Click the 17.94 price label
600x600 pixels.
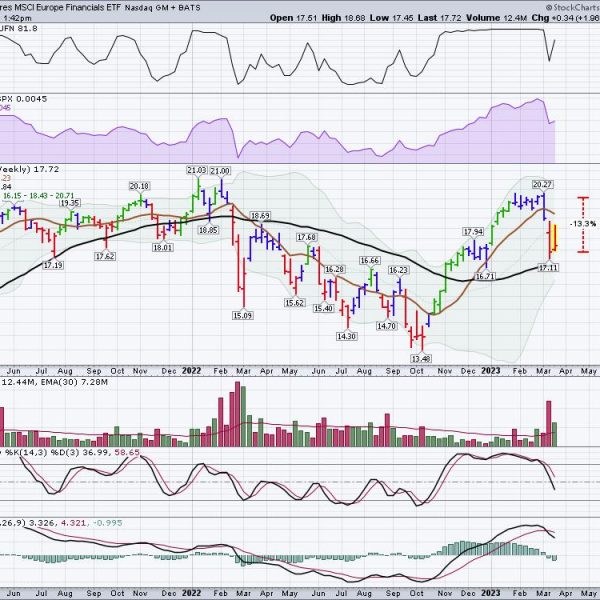[473, 232]
